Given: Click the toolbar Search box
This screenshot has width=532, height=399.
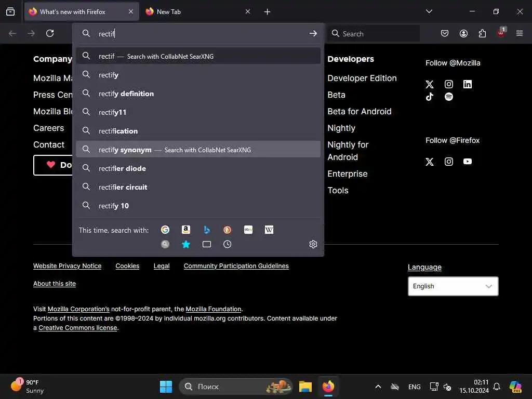Looking at the screenshot, I should (x=374, y=33).
